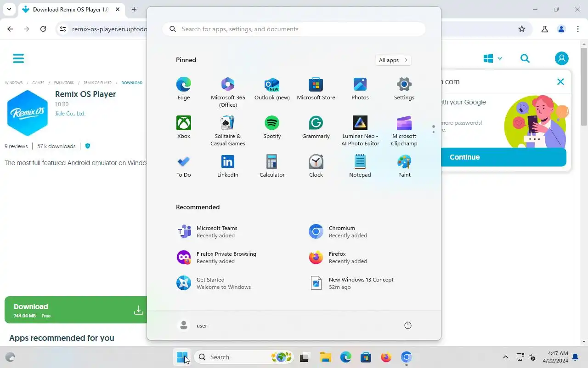The width and height of the screenshot is (588, 368).
Task: Open Edge from pinned apps
Action: (x=183, y=88)
